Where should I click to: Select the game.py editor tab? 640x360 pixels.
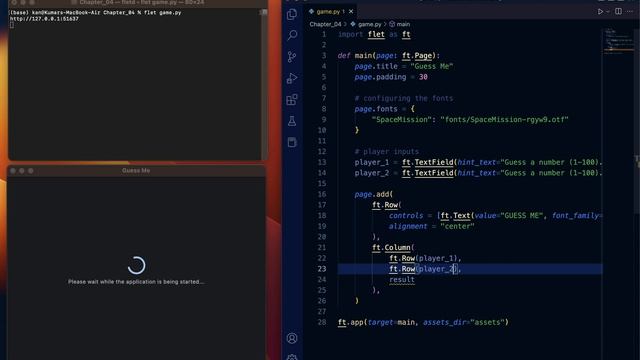[x=328, y=11]
